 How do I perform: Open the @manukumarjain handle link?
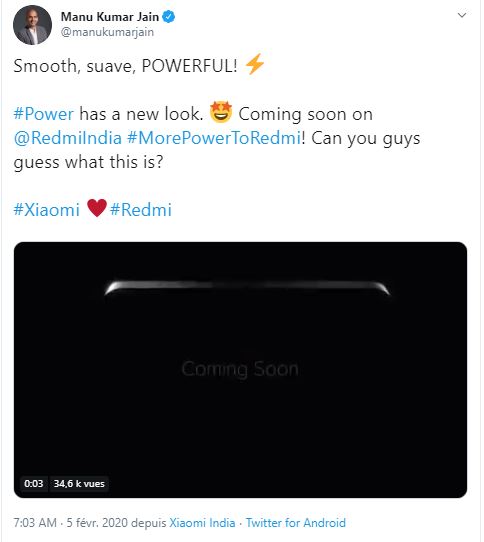[107, 32]
